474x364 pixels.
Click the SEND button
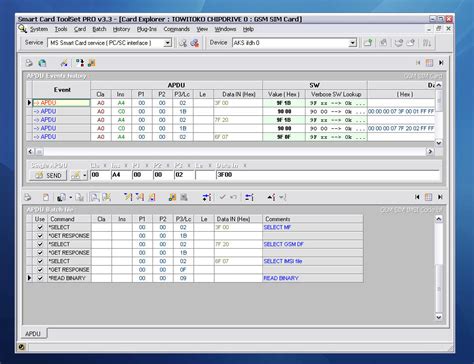pos(48,175)
